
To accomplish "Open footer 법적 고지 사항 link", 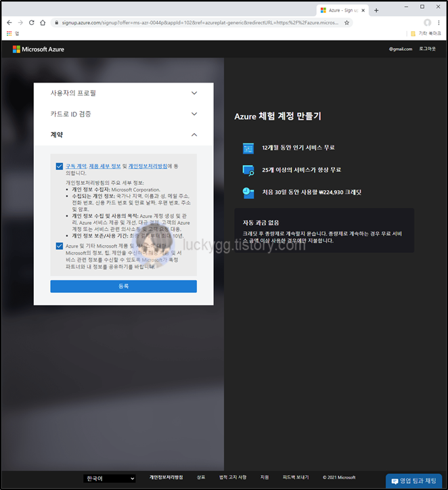I will 233,478.
